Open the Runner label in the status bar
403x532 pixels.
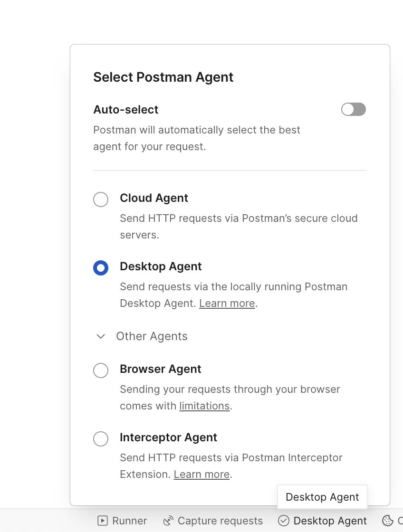129,521
